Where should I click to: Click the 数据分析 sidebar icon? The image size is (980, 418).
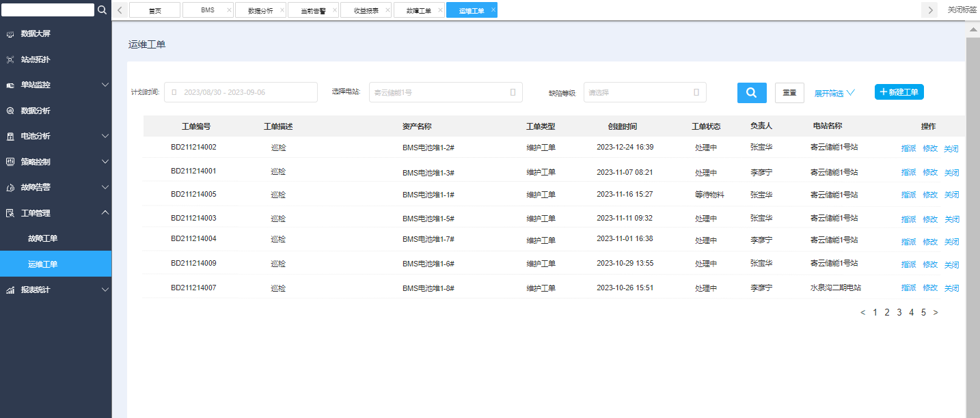tap(10, 111)
